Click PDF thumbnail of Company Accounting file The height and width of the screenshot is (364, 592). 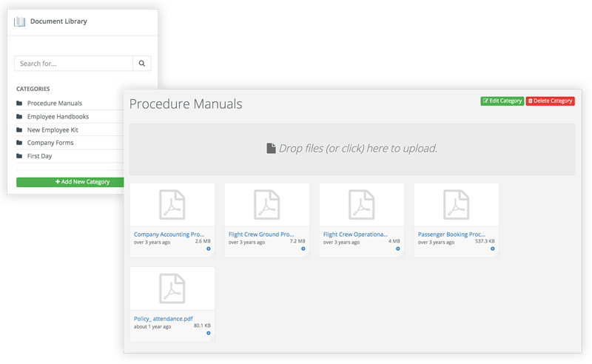click(x=172, y=205)
